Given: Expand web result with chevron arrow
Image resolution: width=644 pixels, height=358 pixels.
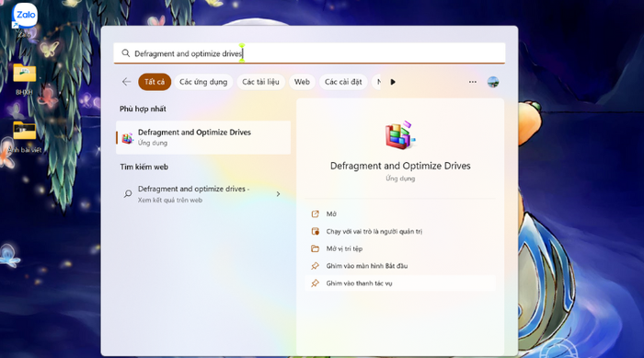Looking at the screenshot, I should pyautogui.click(x=278, y=194).
